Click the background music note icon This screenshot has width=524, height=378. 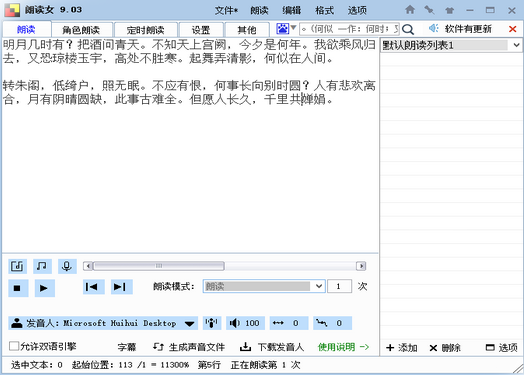pos(42,266)
